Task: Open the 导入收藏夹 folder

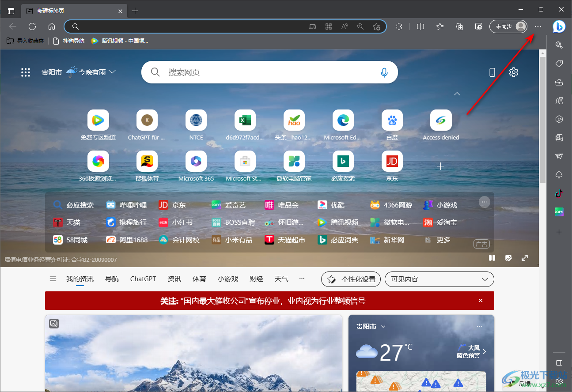Action: (25, 41)
